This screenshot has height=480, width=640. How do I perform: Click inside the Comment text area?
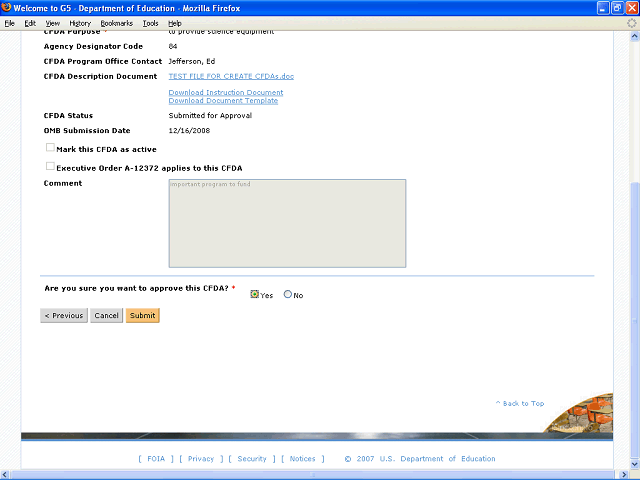click(287, 223)
